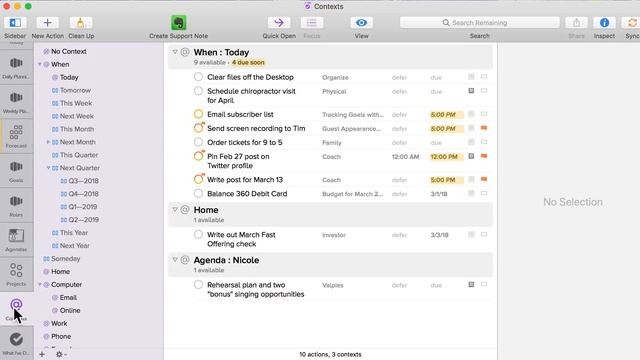Open the Projects perspective tab
Viewport: 640px width, 360px height.
coord(16,274)
